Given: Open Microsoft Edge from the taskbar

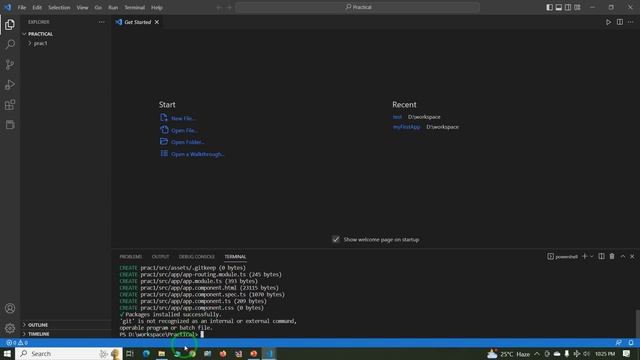Looking at the screenshot, I should 146,353.
